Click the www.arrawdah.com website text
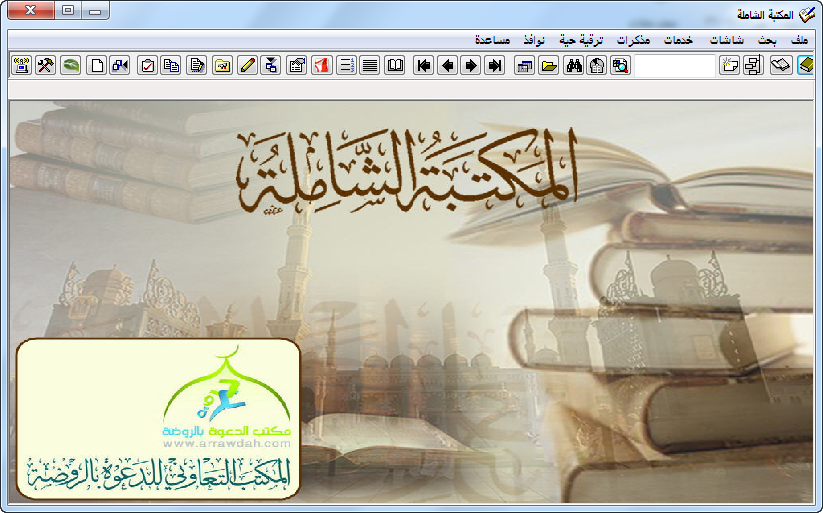Screen dimensions: 823x513 (226, 443)
